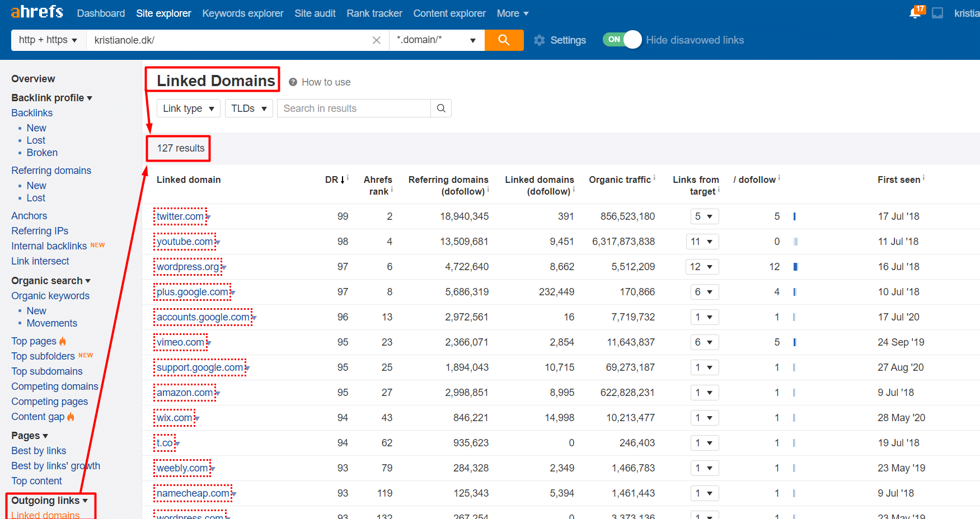Image resolution: width=980 pixels, height=519 pixels.
Task: Expand links from target for plus.google.com
Action: pyautogui.click(x=705, y=292)
